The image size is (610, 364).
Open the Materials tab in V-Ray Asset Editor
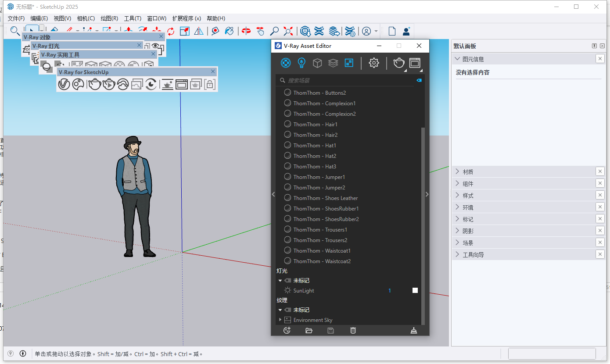(x=286, y=63)
